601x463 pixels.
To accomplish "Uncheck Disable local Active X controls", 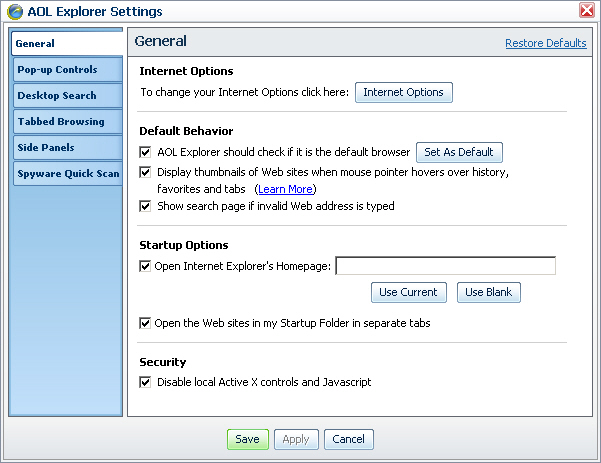I will (145, 382).
